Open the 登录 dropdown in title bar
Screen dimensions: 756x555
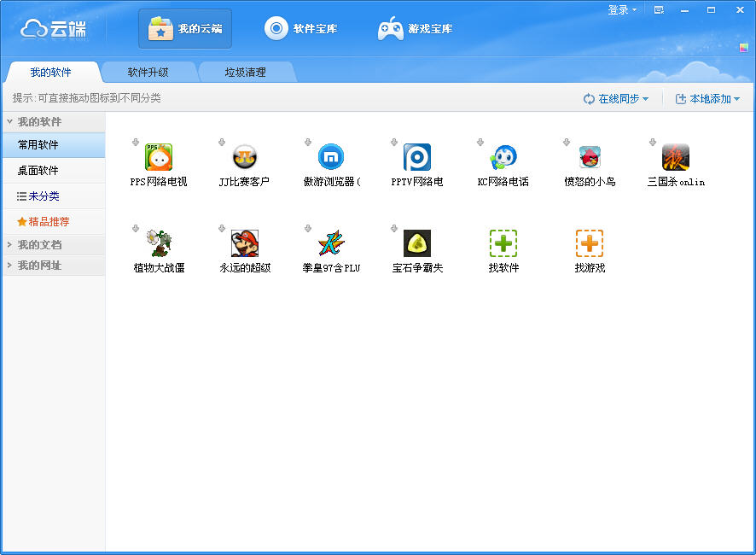click(x=622, y=10)
